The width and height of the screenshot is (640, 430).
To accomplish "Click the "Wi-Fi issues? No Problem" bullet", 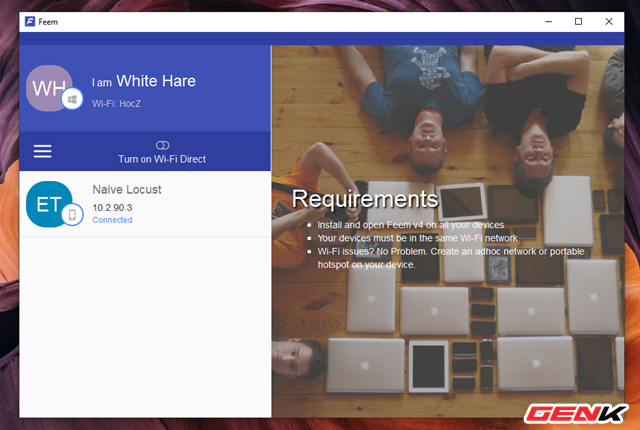I will [450, 251].
